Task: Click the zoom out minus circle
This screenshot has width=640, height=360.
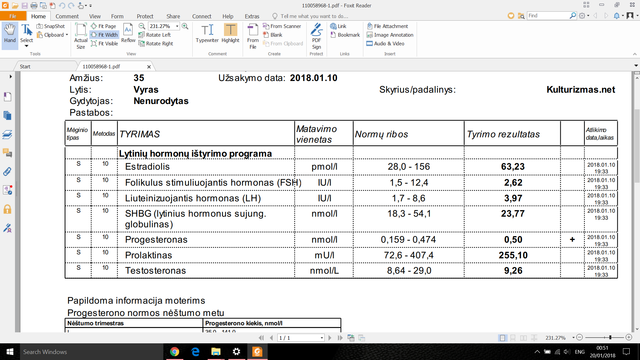Action: coord(580,338)
